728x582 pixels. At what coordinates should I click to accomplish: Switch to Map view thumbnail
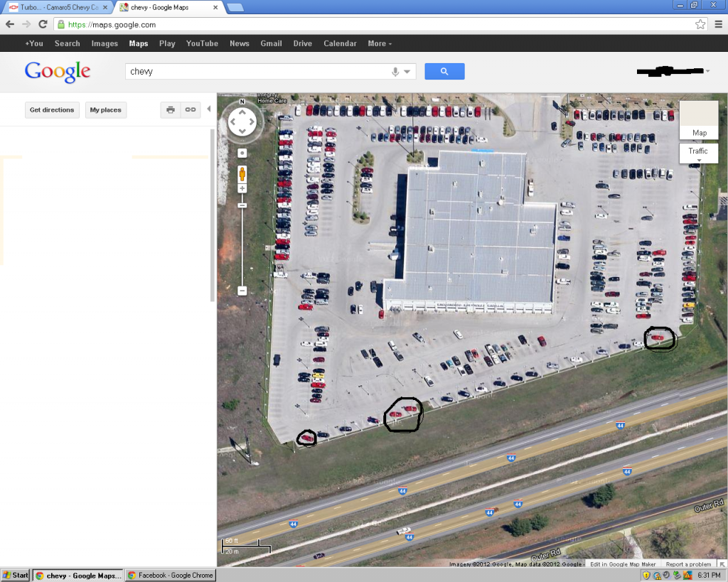699,120
